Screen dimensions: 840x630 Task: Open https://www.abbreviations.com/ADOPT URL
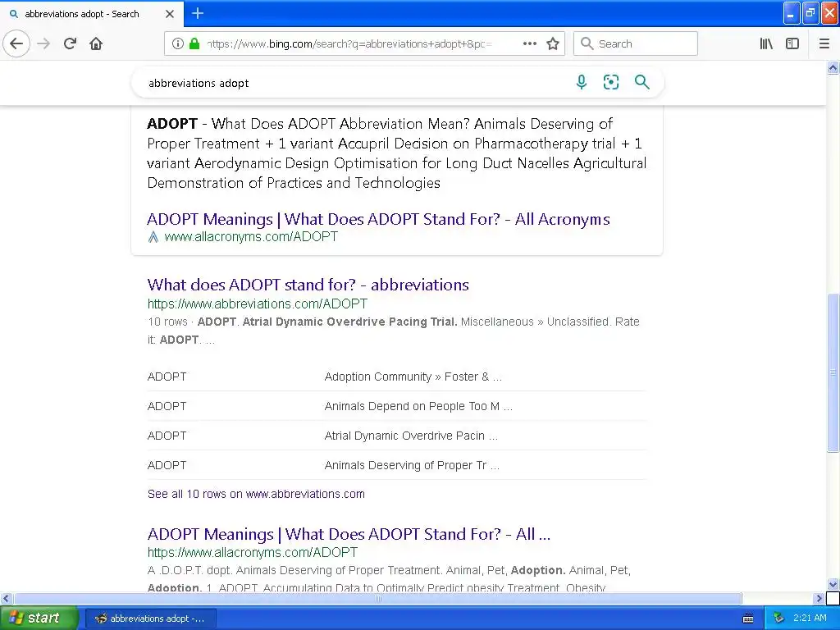(257, 304)
